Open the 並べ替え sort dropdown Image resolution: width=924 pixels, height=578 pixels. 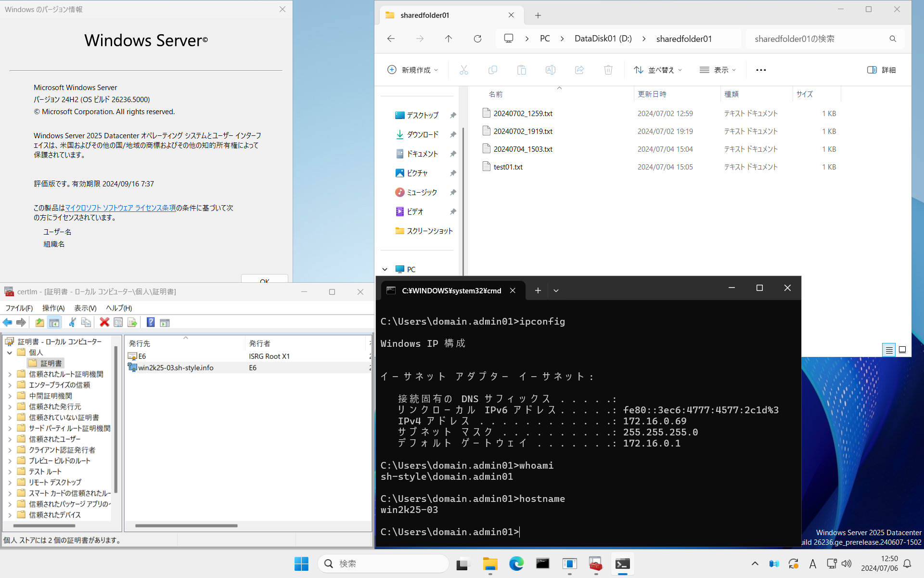click(657, 70)
